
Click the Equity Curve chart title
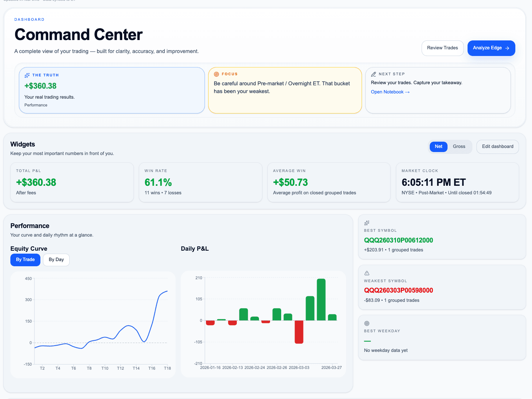click(29, 249)
